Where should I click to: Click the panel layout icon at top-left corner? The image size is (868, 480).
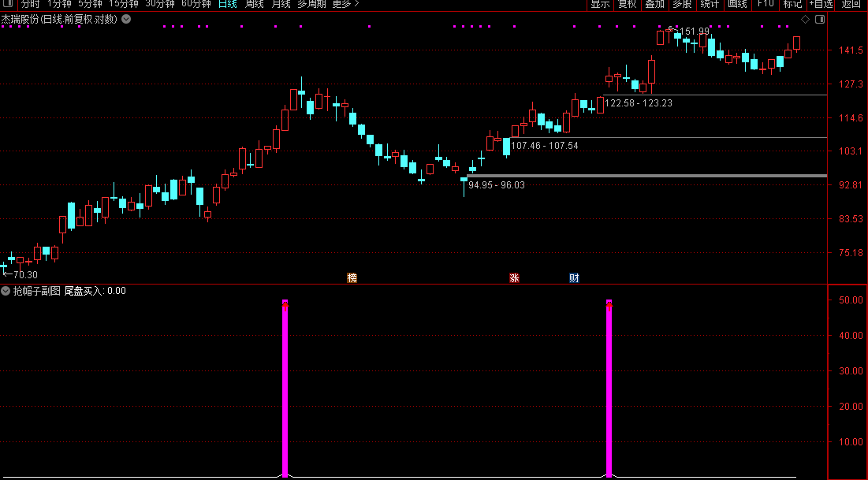tap(9, 3)
